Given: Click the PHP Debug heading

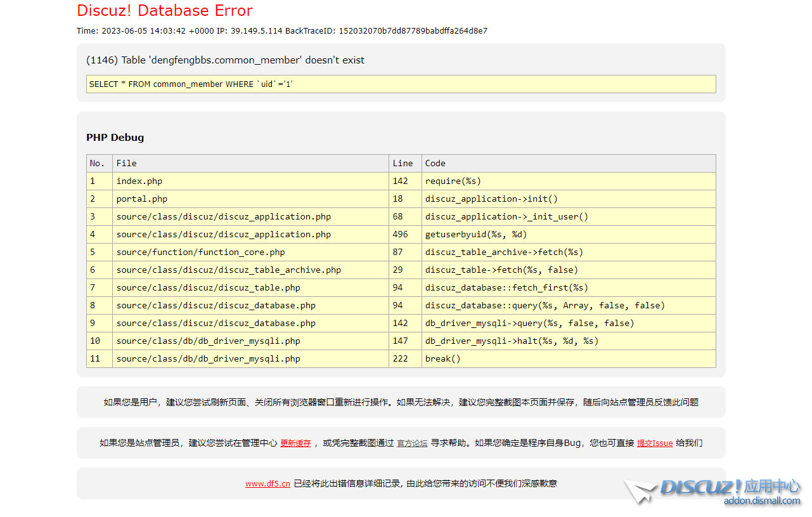Looking at the screenshot, I should pyautogui.click(x=115, y=138).
